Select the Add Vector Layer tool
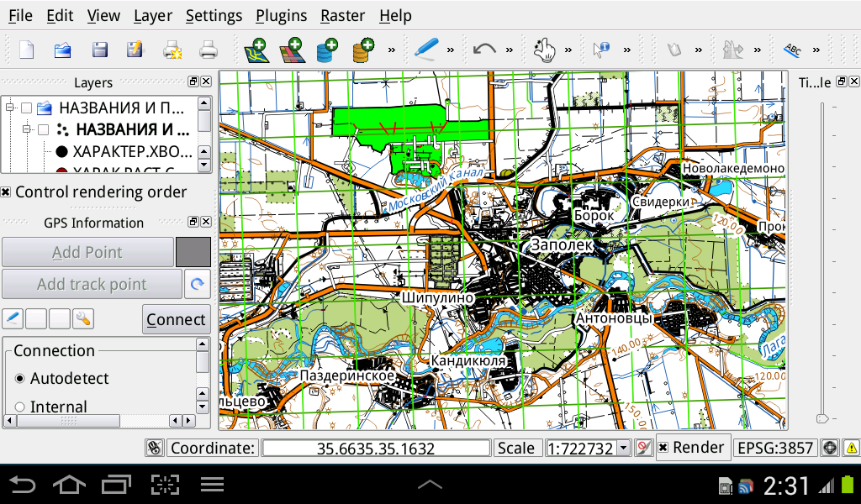The height and width of the screenshot is (504, 861). (256, 49)
